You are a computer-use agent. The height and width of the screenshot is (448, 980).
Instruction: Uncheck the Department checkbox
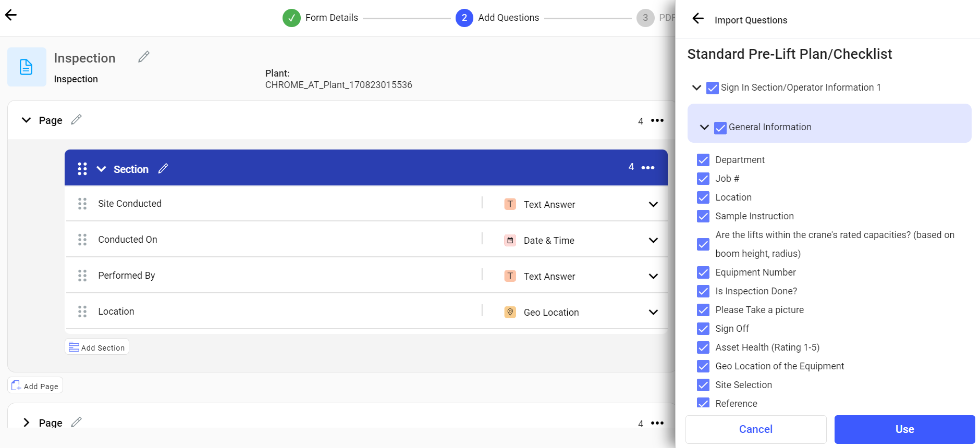[x=703, y=160]
